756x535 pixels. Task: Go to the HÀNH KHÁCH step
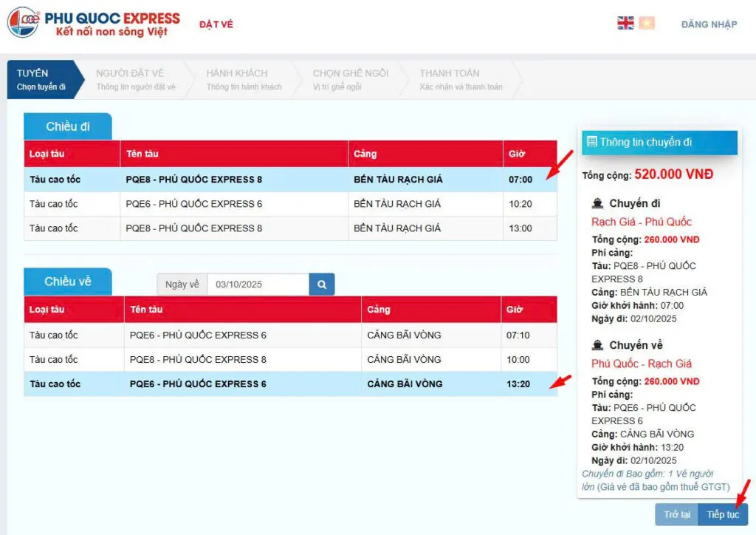pos(244,80)
